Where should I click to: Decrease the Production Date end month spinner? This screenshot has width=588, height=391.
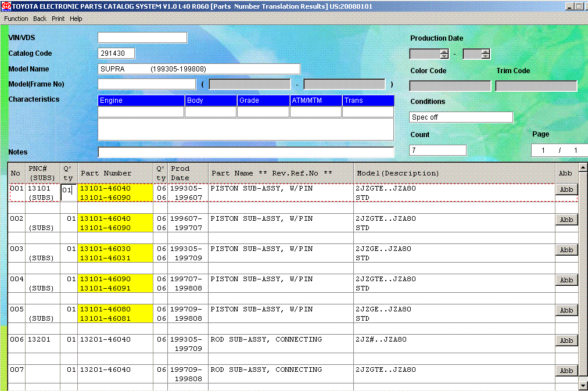pyautogui.click(x=485, y=56)
